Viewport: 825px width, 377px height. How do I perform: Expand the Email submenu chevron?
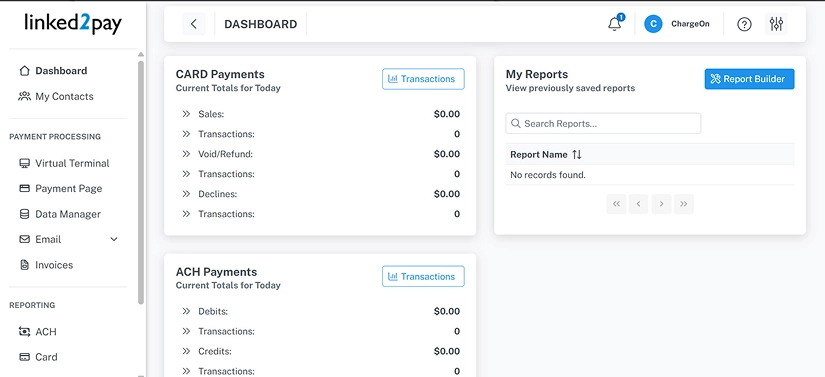coord(114,239)
